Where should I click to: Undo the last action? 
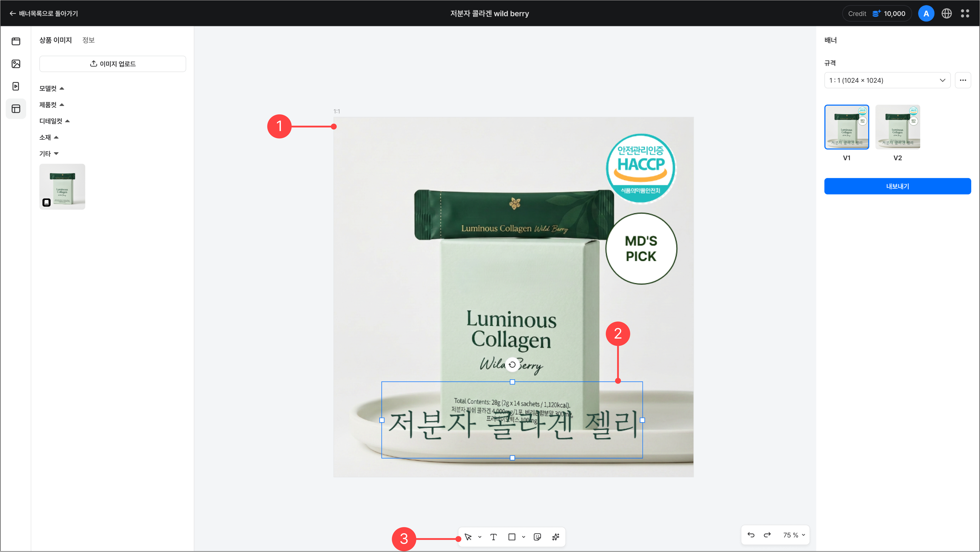click(751, 535)
